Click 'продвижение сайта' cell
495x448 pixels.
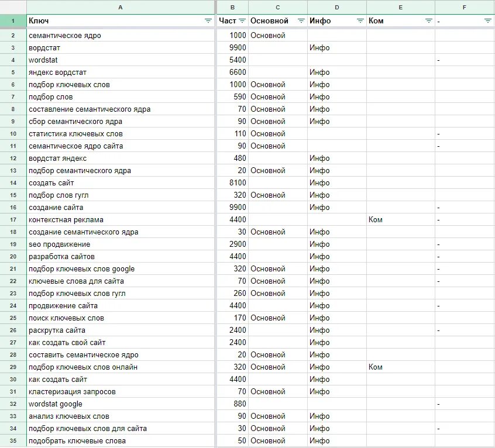(121, 306)
